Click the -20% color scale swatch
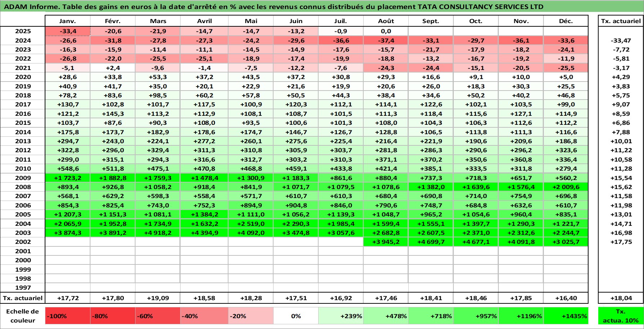The width and height of the screenshot is (644, 329). pyautogui.click(x=251, y=316)
